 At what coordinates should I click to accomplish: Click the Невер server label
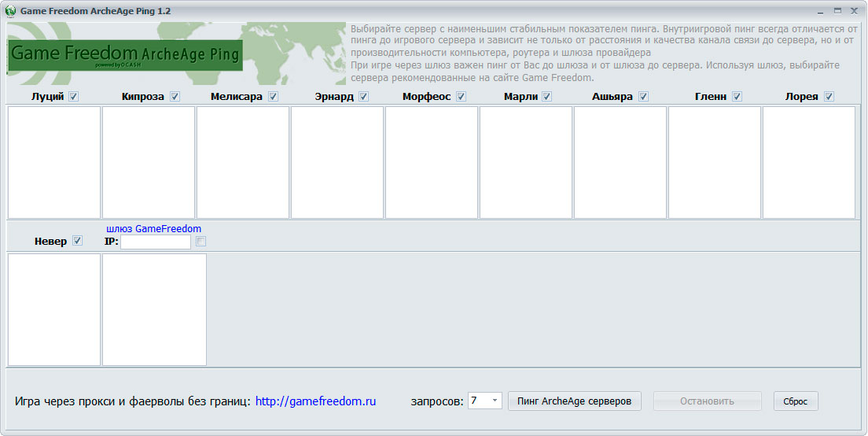(50, 241)
